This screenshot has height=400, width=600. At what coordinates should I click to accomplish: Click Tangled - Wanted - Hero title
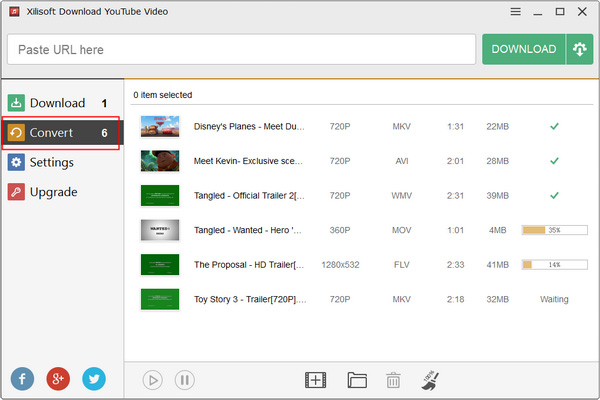pos(248,230)
